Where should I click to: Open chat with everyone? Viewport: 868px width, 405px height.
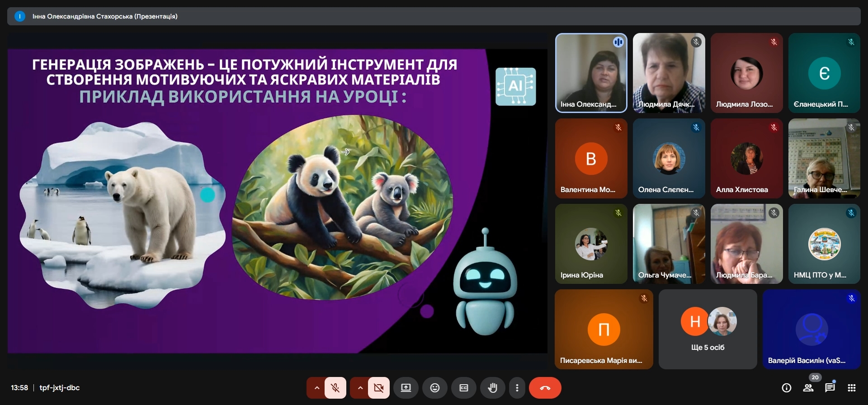[830, 388]
